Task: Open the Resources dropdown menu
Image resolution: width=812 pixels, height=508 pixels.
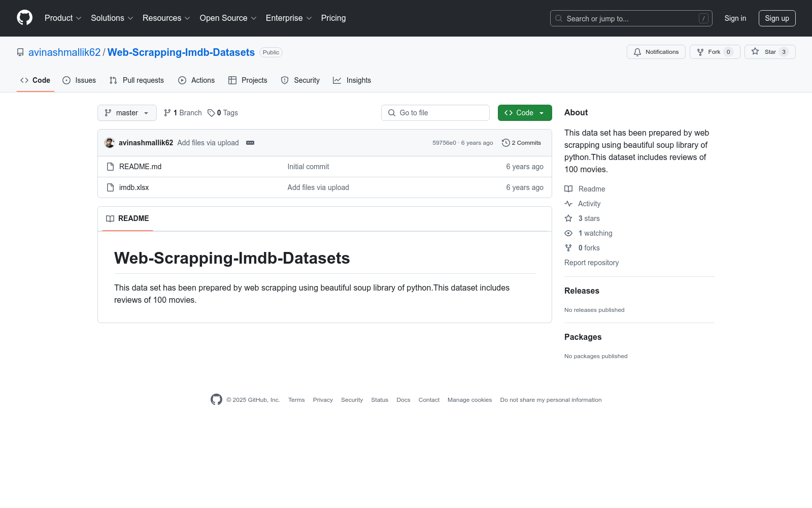Action: click(166, 18)
